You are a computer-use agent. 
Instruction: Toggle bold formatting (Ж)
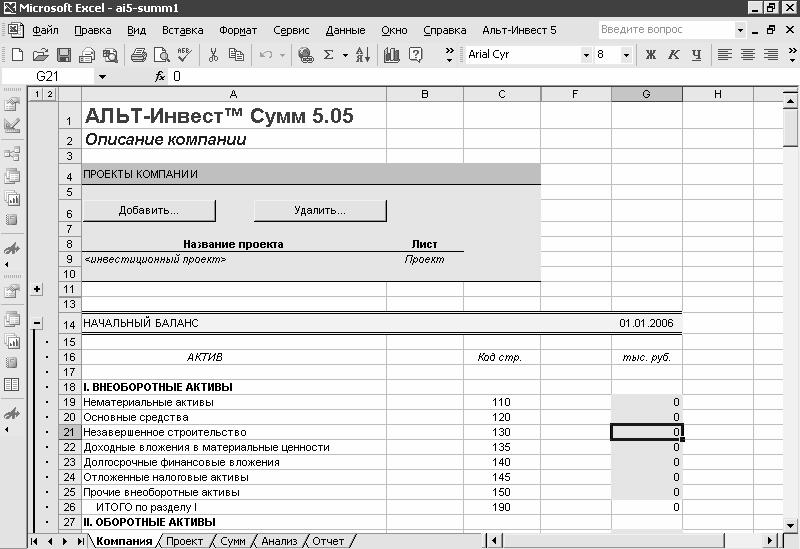coord(651,55)
